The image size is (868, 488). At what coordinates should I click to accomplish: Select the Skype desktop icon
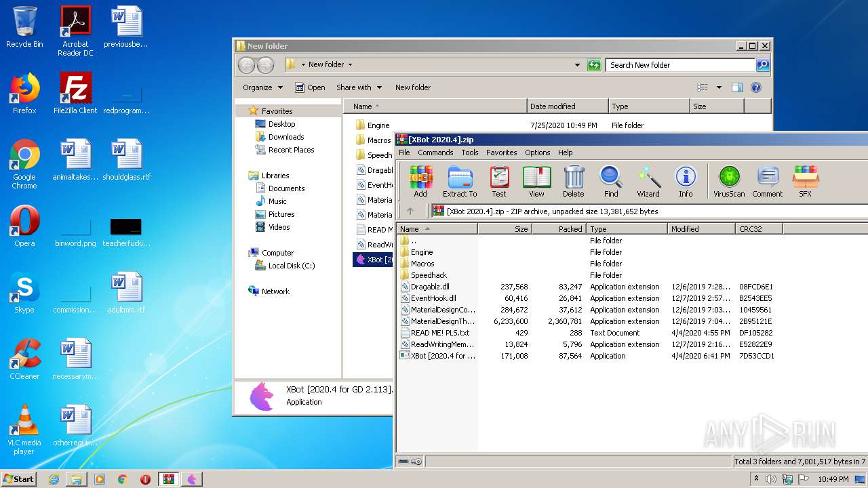click(x=24, y=293)
